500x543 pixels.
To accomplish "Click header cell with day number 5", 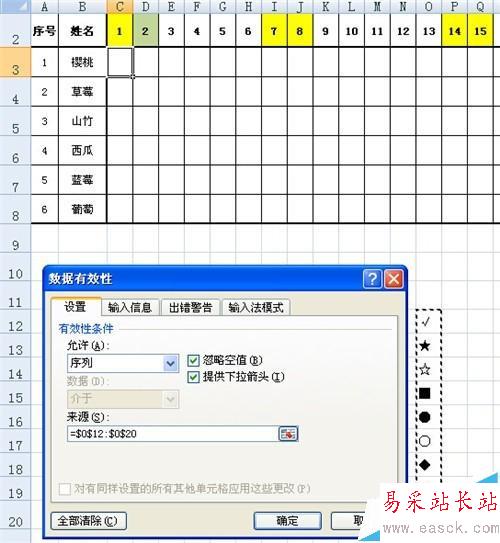I will click(223, 31).
